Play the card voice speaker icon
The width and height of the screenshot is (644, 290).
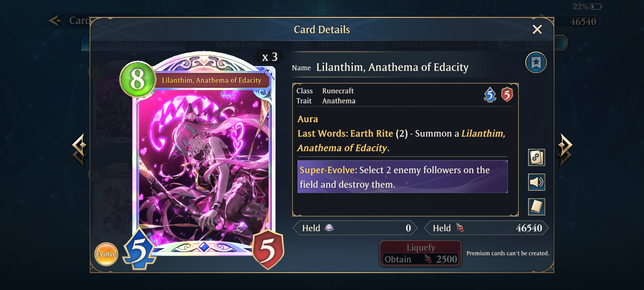pyautogui.click(x=536, y=182)
